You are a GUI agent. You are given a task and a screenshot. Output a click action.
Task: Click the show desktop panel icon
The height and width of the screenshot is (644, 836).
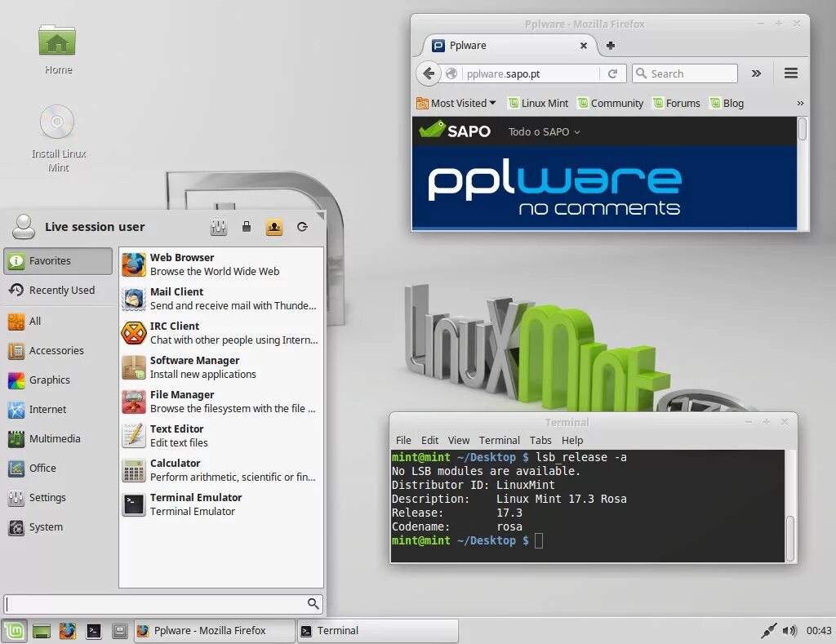pyautogui.click(x=42, y=631)
